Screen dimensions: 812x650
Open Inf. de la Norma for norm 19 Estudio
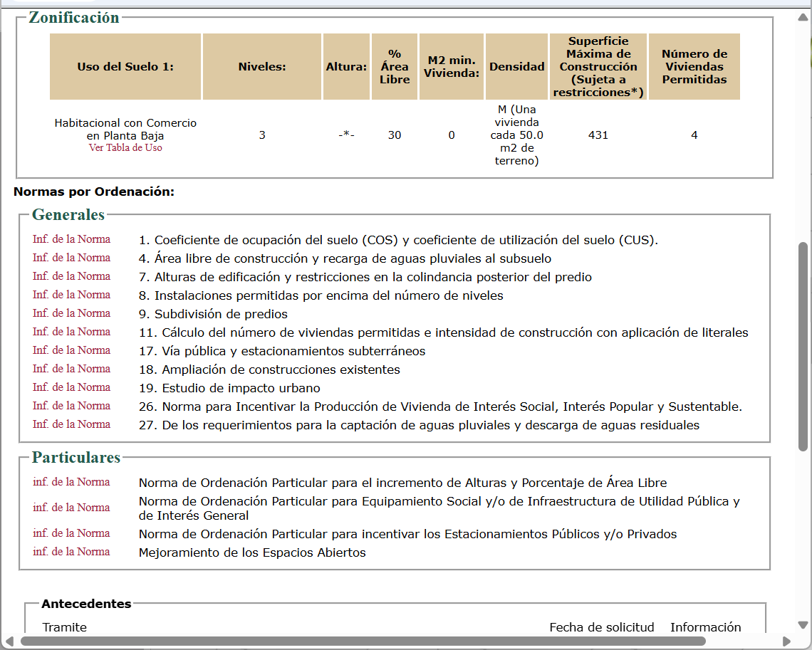(71, 387)
